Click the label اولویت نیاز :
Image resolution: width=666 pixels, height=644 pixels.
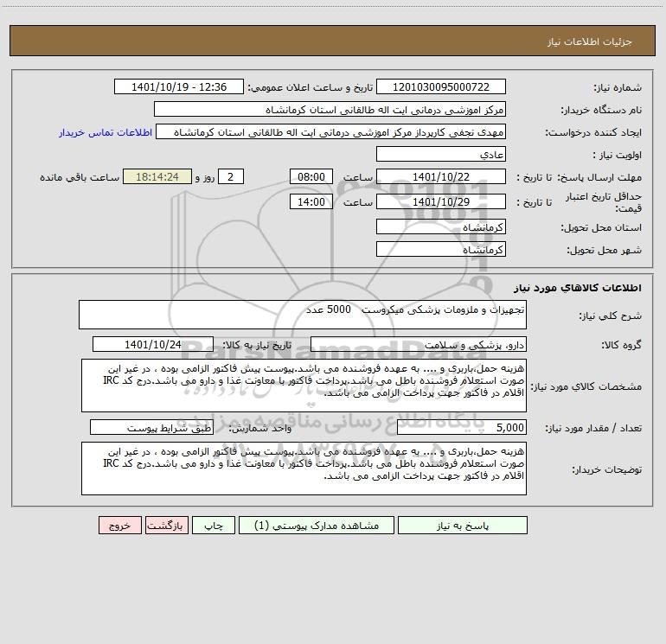coord(618,155)
